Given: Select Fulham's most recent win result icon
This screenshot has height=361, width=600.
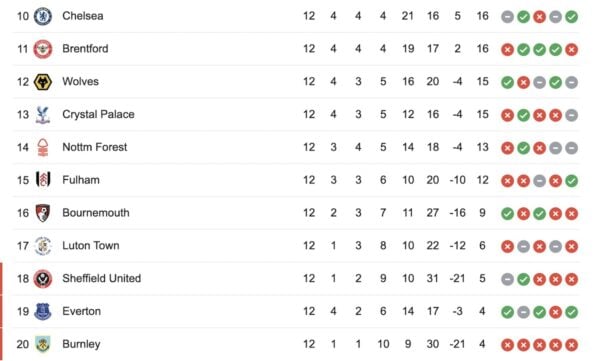Looking at the screenshot, I should 571,181.
